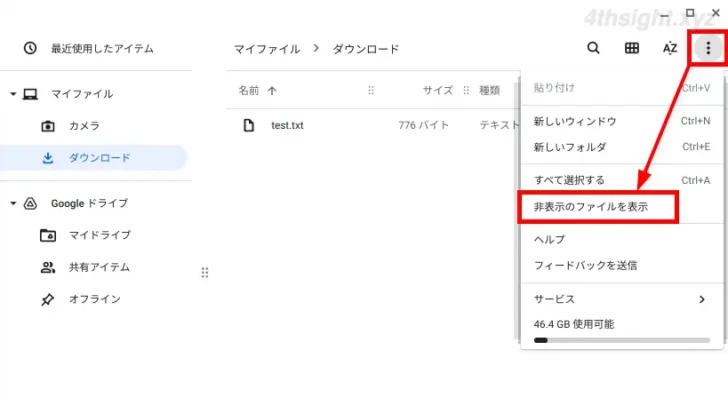Click the 776 バイト size cell
This screenshot has width=728, height=398.
pos(423,125)
